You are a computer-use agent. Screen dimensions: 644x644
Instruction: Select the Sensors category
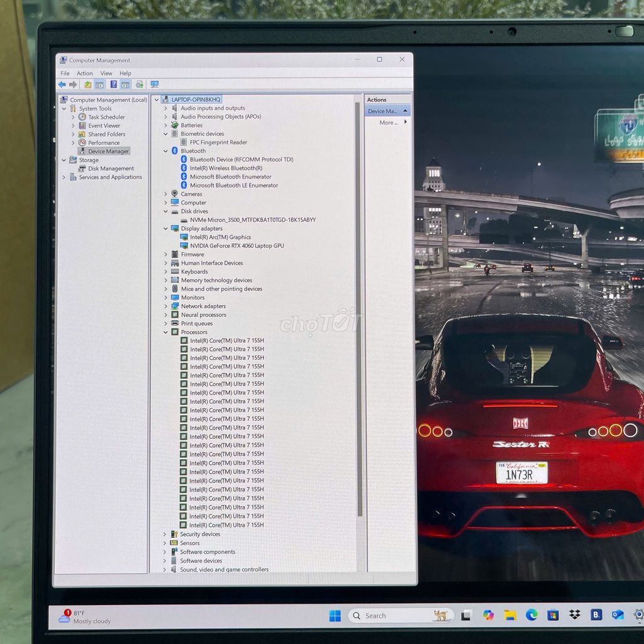pyautogui.click(x=190, y=543)
